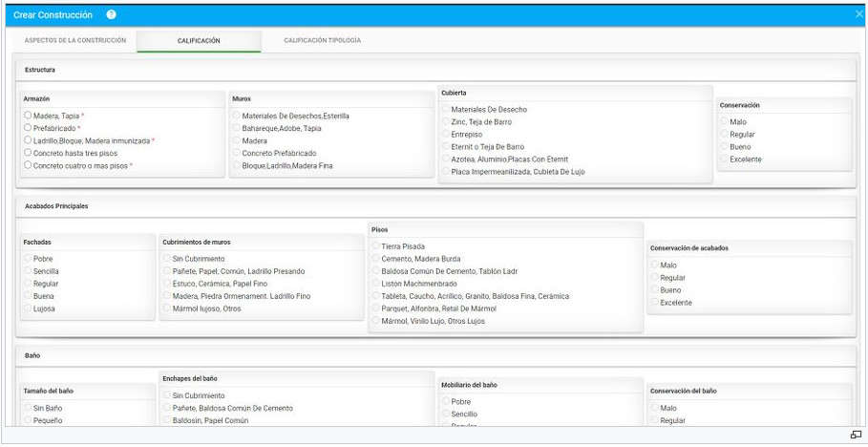Open the Calificación Tipología tab
868x447 pixels.
(322, 41)
